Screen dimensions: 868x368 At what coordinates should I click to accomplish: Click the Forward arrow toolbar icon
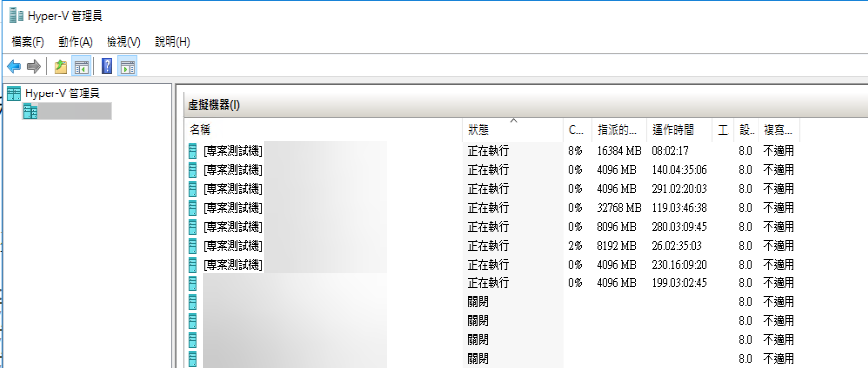point(34,67)
